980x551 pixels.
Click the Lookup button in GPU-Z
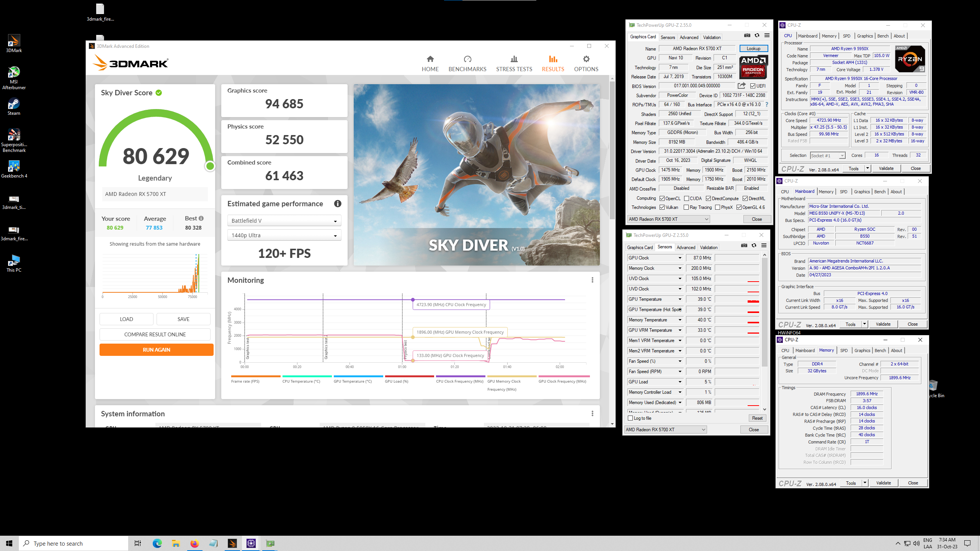click(753, 49)
